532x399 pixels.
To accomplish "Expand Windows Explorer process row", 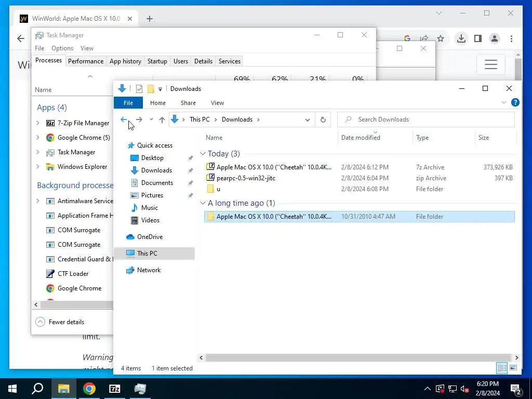I will 37,167.
